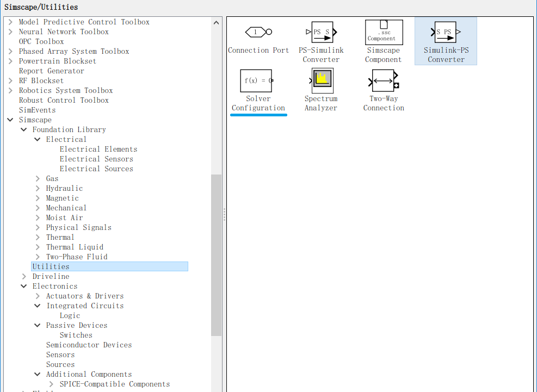Expand the Driveline node
The height and width of the screenshot is (392, 537).
(x=24, y=277)
